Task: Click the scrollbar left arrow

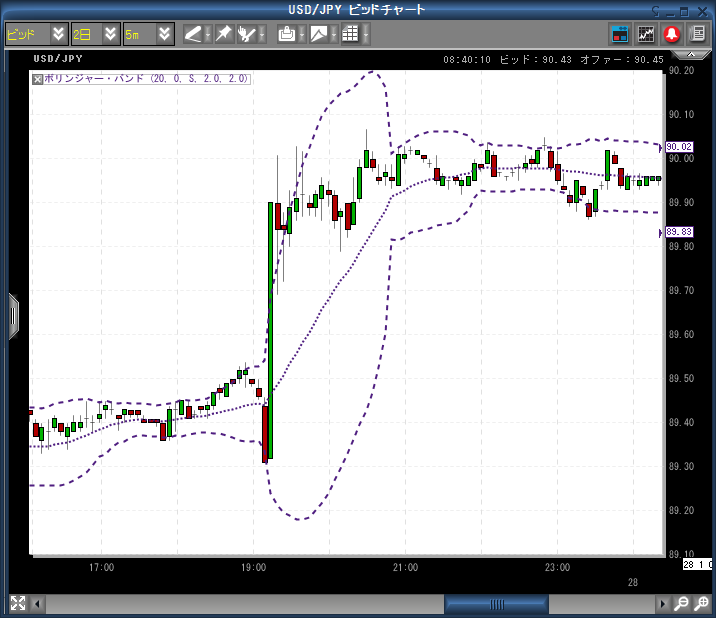Action: tap(38, 604)
